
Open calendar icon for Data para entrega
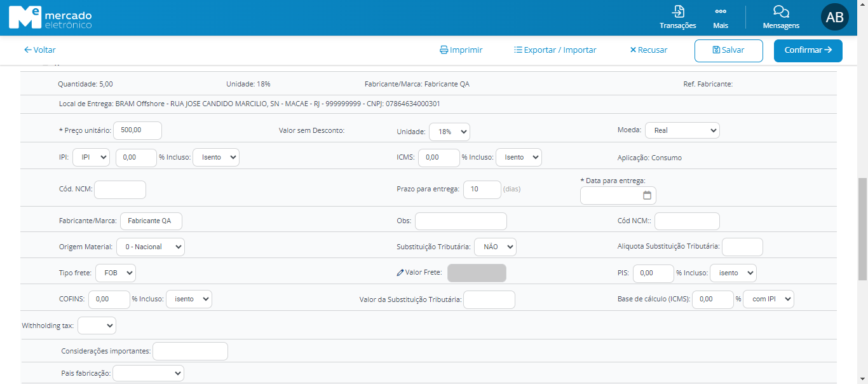tap(647, 196)
